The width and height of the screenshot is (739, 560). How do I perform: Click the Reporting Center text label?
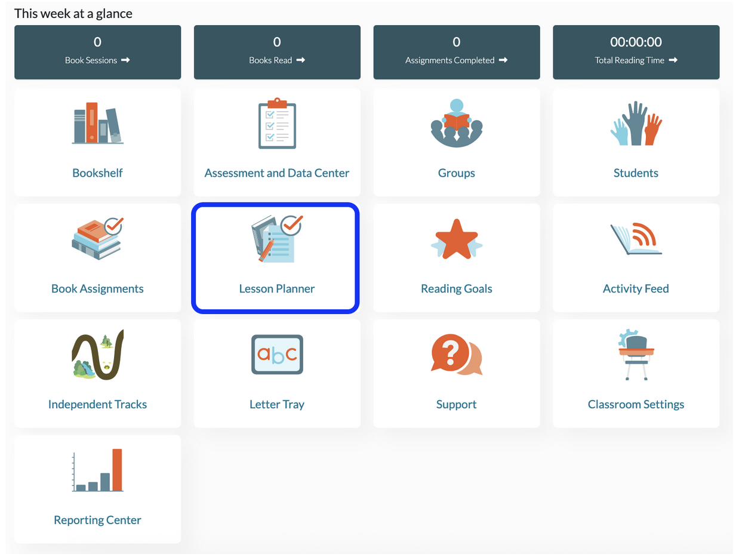(97, 520)
